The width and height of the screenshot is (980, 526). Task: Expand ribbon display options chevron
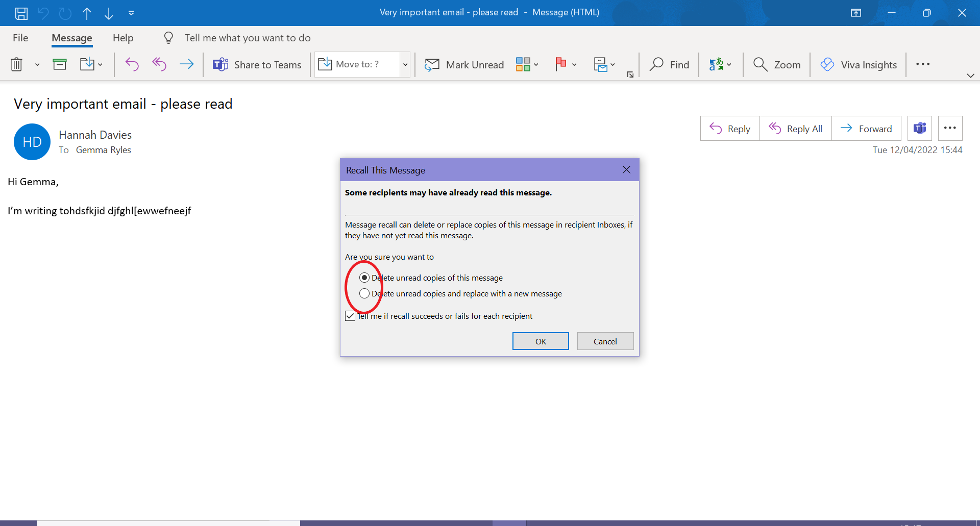point(970,76)
